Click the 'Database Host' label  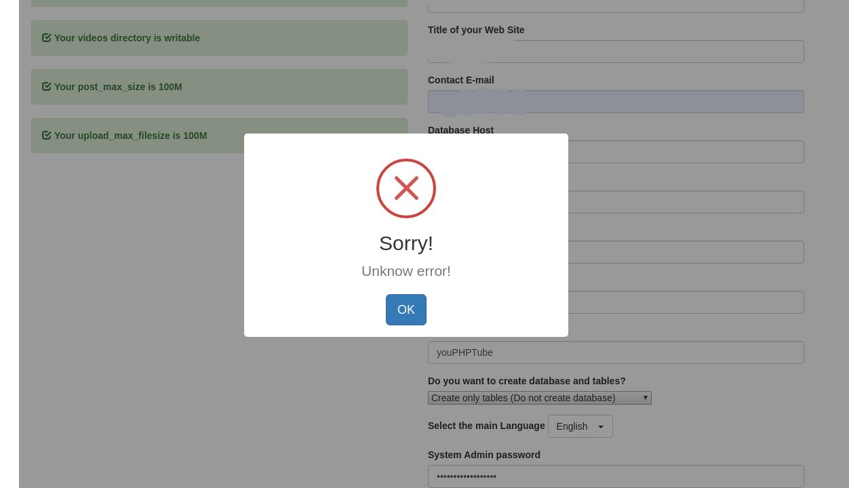click(460, 129)
